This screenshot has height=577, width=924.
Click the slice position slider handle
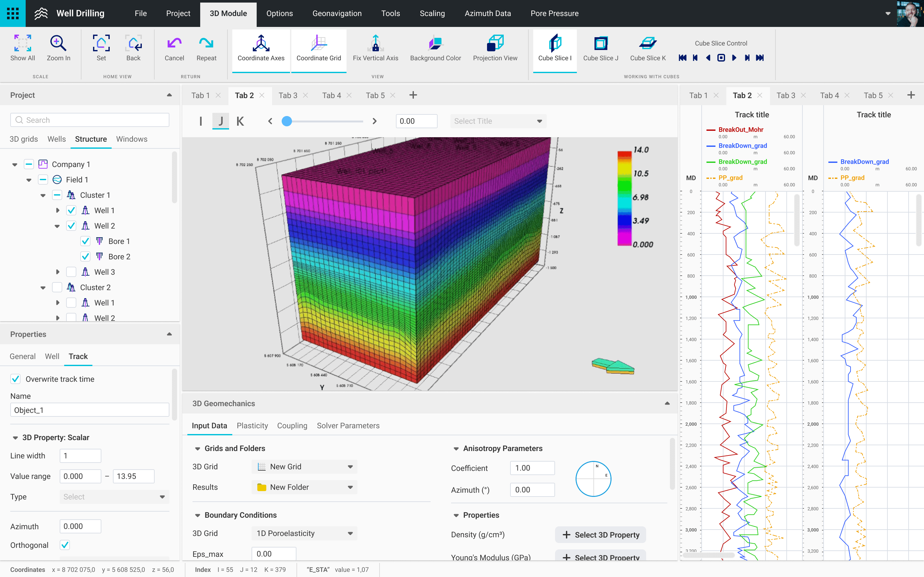pyautogui.click(x=287, y=121)
